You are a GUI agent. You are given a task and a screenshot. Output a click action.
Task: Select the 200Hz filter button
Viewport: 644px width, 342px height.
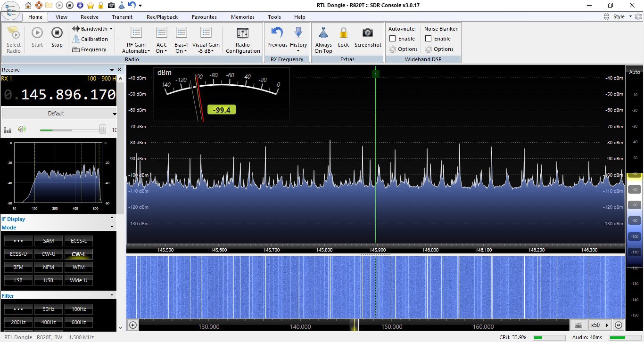pos(18,322)
